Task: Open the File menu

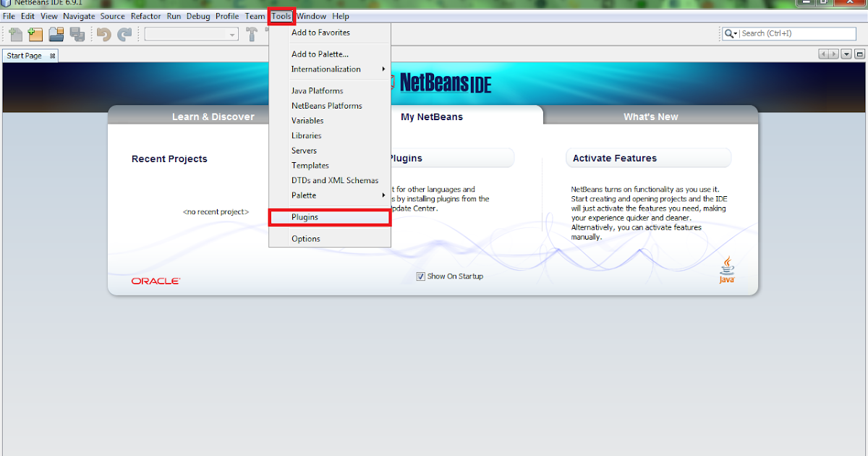Action: click(x=9, y=16)
